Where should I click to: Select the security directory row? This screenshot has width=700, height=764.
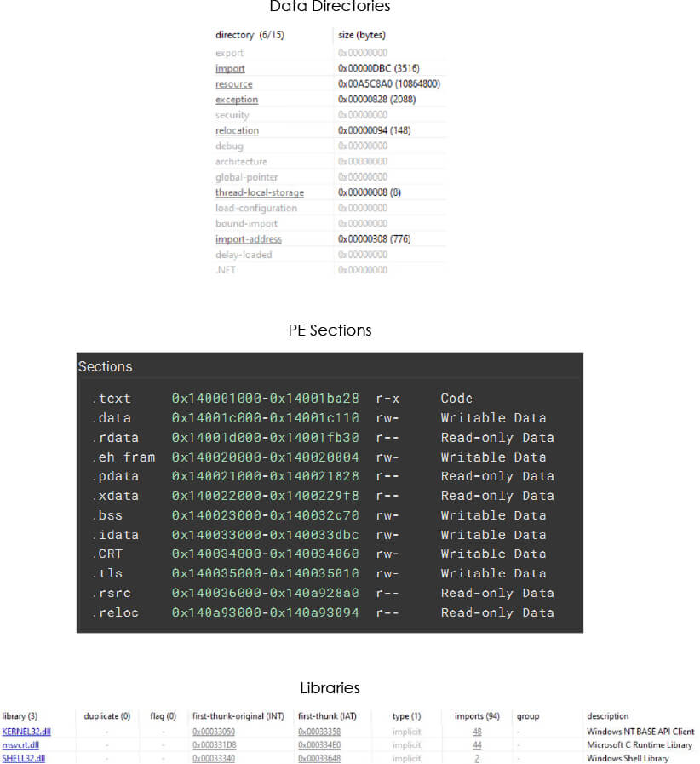(330, 115)
